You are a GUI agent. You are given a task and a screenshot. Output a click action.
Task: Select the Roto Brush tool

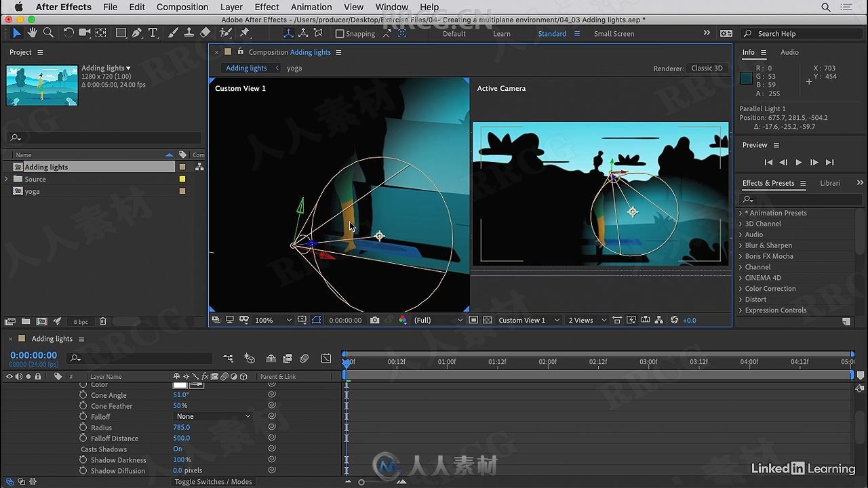226,33
